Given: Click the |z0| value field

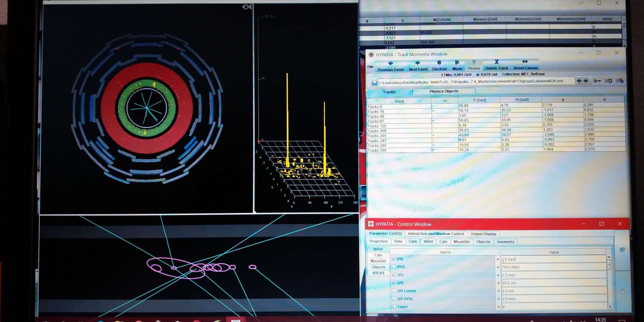Looking at the screenshot, I should (553, 283).
